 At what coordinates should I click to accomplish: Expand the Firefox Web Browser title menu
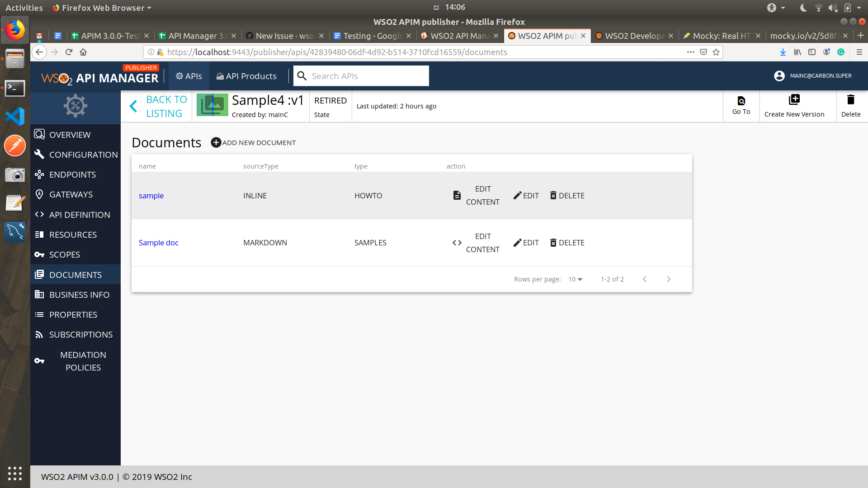pyautogui.click(x=102, y=7)
